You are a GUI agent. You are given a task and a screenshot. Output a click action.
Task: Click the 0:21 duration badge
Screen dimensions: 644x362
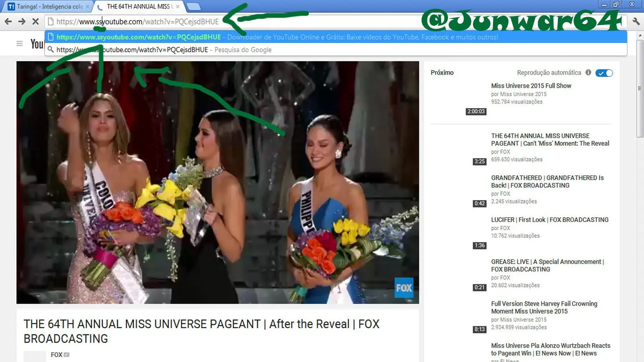(x=479, y=287)
